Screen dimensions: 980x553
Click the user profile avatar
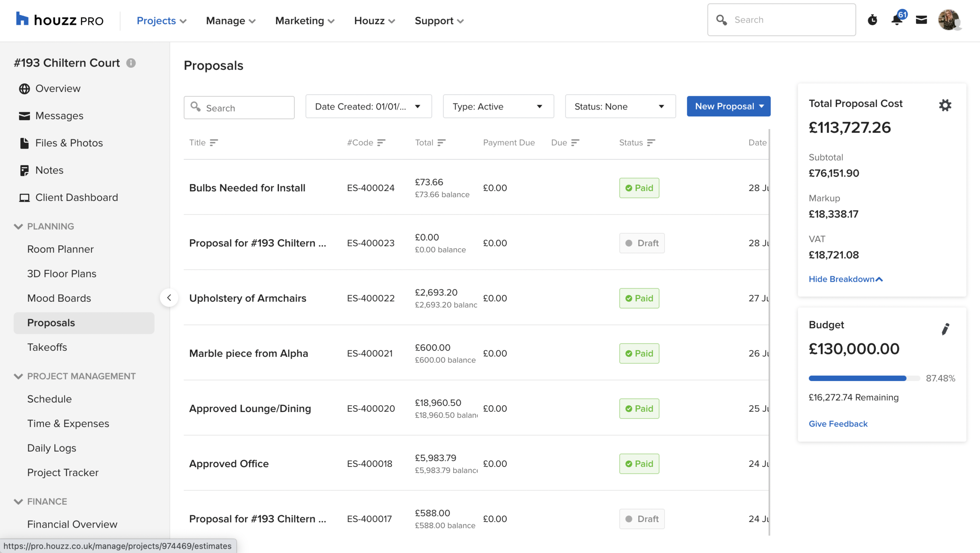949,20
